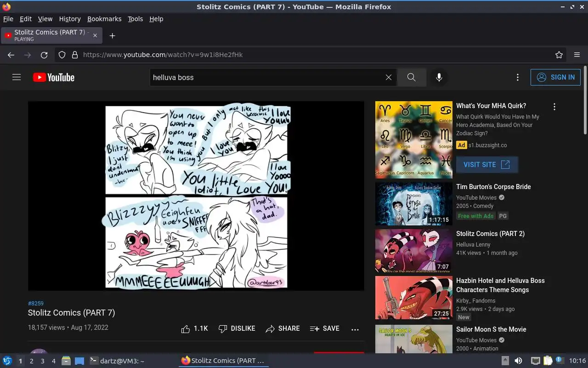
Task: Open the Kirby_ Fandoms channel name
Action: click(475, 301)
